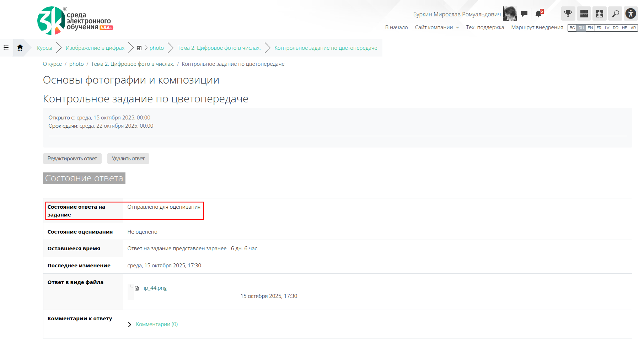The width and height of the screenshot is (644, 342).
Task: Go to В начало menu item
Action: coord(396,27)
